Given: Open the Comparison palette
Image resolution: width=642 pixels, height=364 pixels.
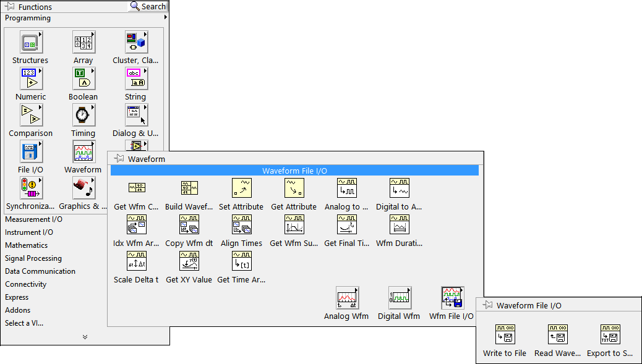Looking at the screenshot, I should tap(32, 115).
